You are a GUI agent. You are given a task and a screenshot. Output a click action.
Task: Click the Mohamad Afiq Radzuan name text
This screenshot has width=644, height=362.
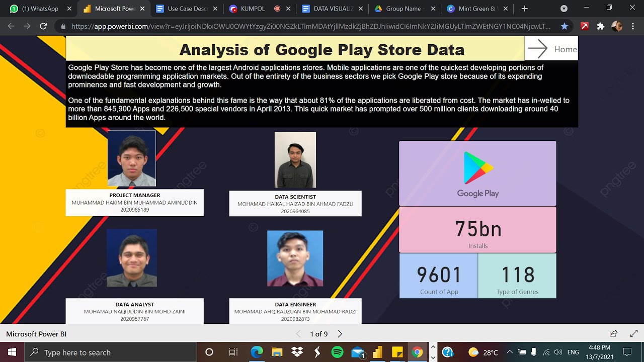point(295,312)
